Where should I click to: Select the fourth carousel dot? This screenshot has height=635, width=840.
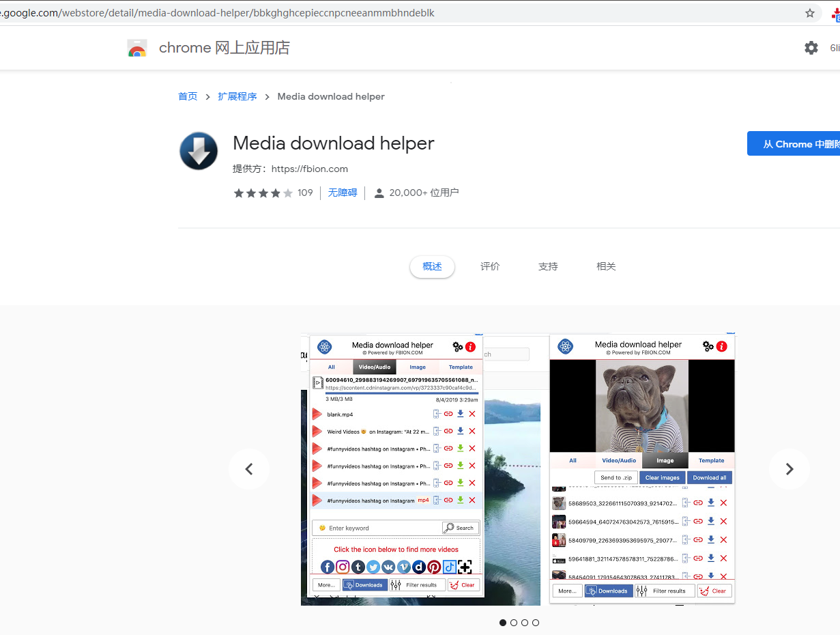coord(536,623)
